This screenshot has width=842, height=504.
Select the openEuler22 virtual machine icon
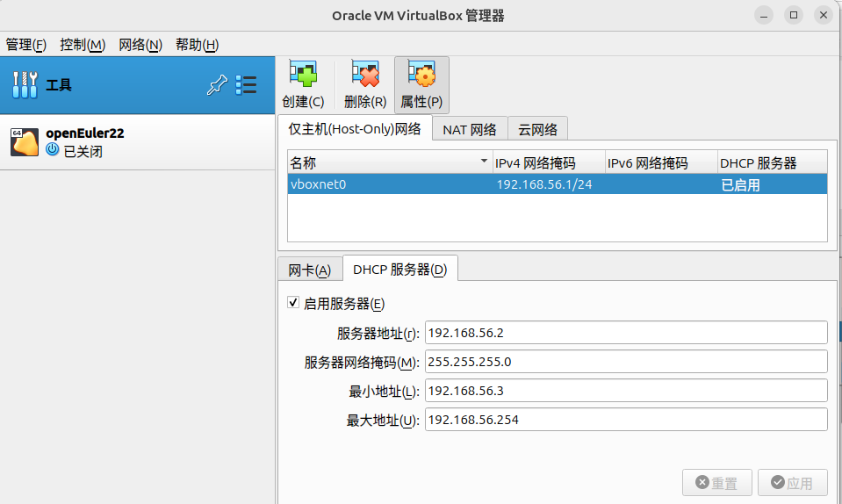[25, 142]
